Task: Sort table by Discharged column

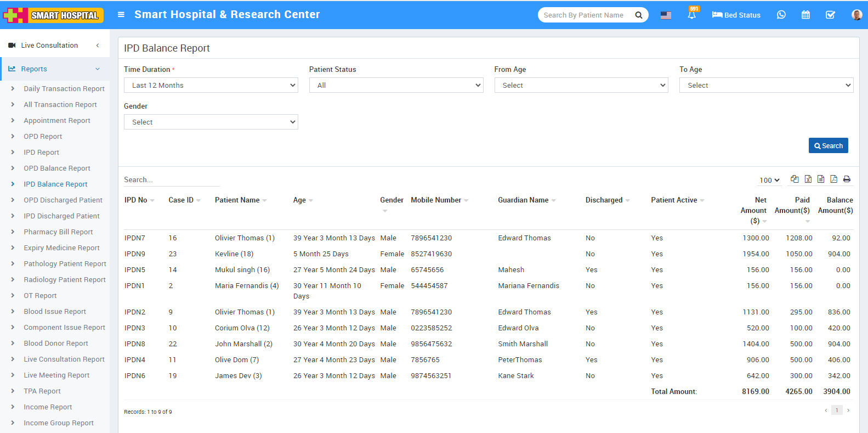Action: (x=608, y=200)
